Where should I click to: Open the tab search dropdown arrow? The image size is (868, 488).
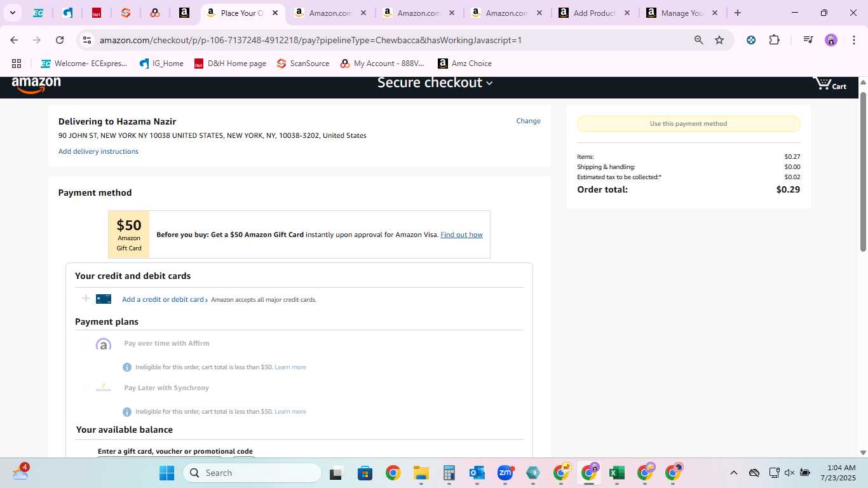[x=12, y=13]
